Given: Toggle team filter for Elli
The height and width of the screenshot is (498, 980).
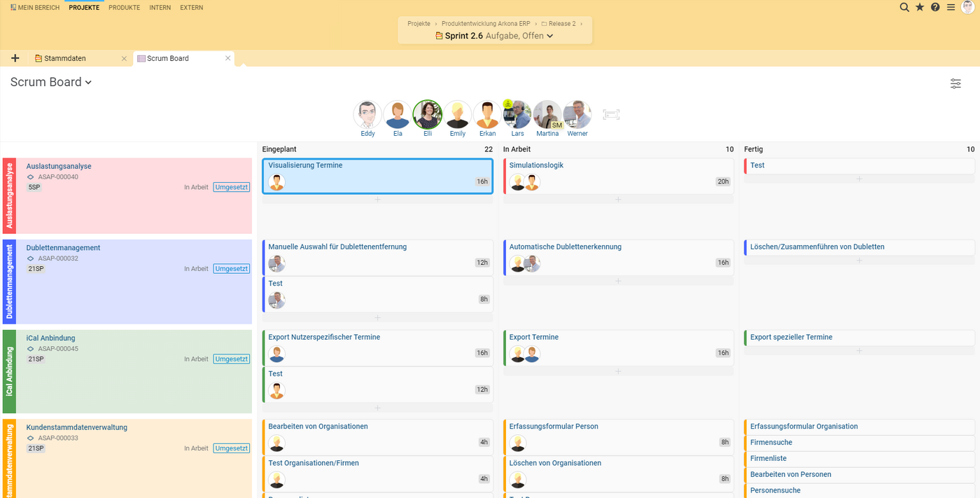Looking at the screenshot, I should tap(427, 115).
